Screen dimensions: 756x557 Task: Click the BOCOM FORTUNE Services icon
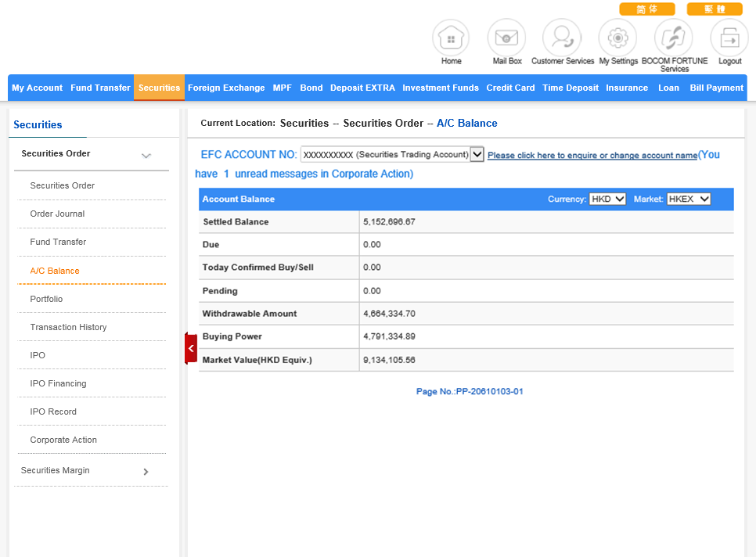pos(674,38)
